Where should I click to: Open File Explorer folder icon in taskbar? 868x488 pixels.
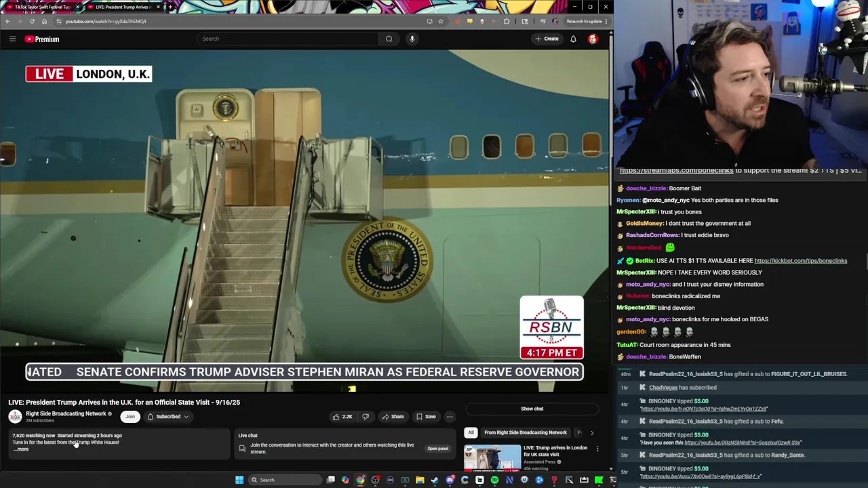[x=420, y=480]
